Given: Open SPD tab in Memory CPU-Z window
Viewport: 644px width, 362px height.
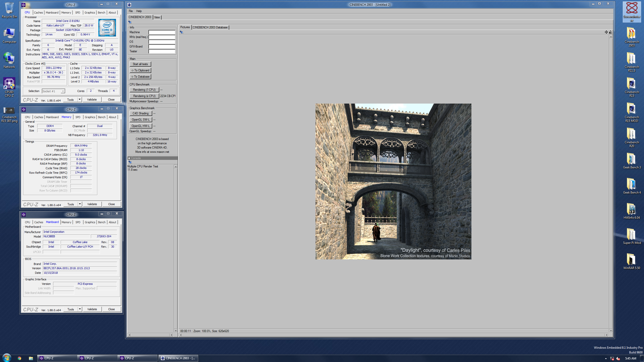Looking at the screenshot, I should click(x=78, y=117).
